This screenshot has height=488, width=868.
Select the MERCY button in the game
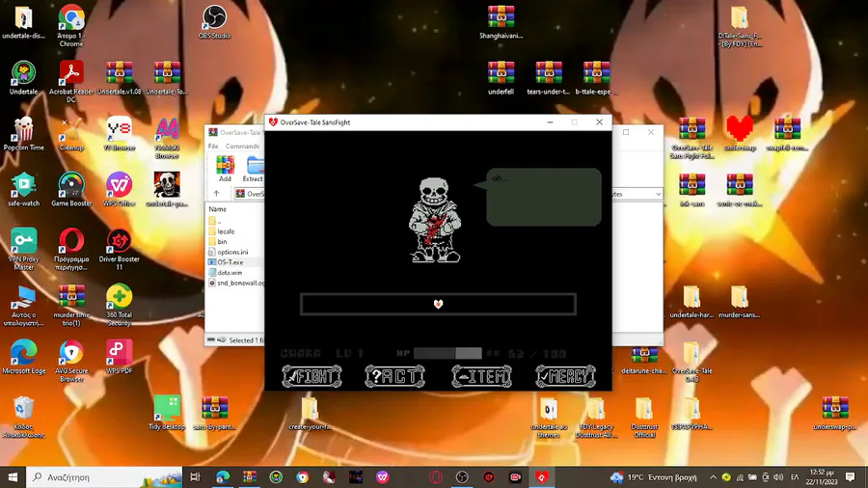click(x=566, y=376)
